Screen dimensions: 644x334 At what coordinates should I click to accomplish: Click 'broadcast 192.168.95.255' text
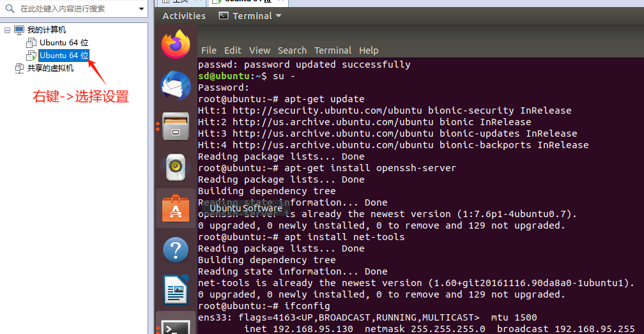(x=565, y=329)
